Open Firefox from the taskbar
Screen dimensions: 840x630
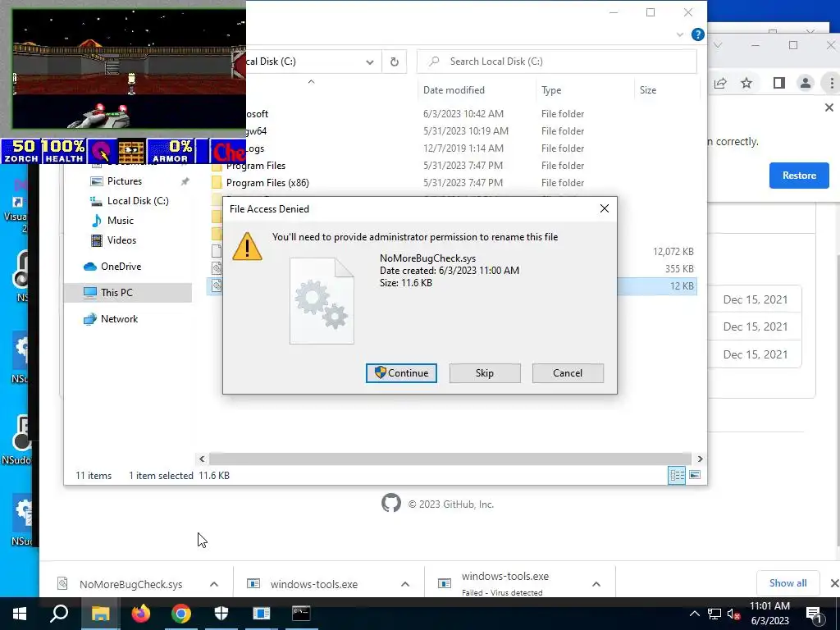[141, 614]
